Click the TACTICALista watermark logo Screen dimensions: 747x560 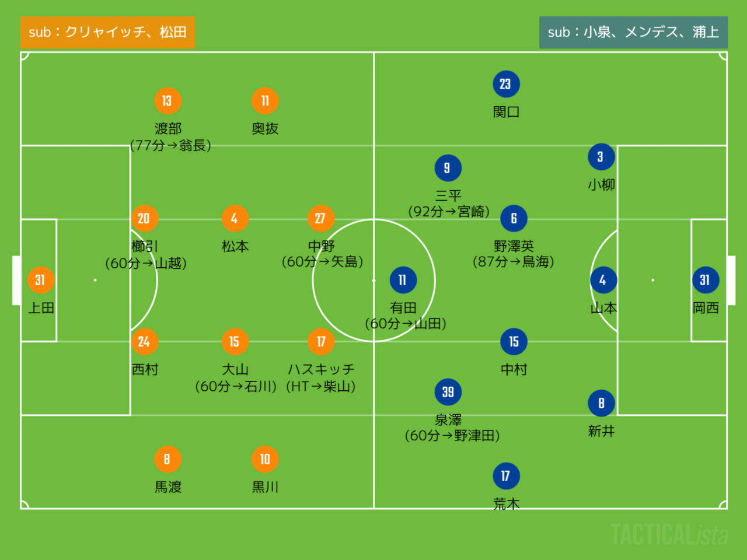pos(669,535)
